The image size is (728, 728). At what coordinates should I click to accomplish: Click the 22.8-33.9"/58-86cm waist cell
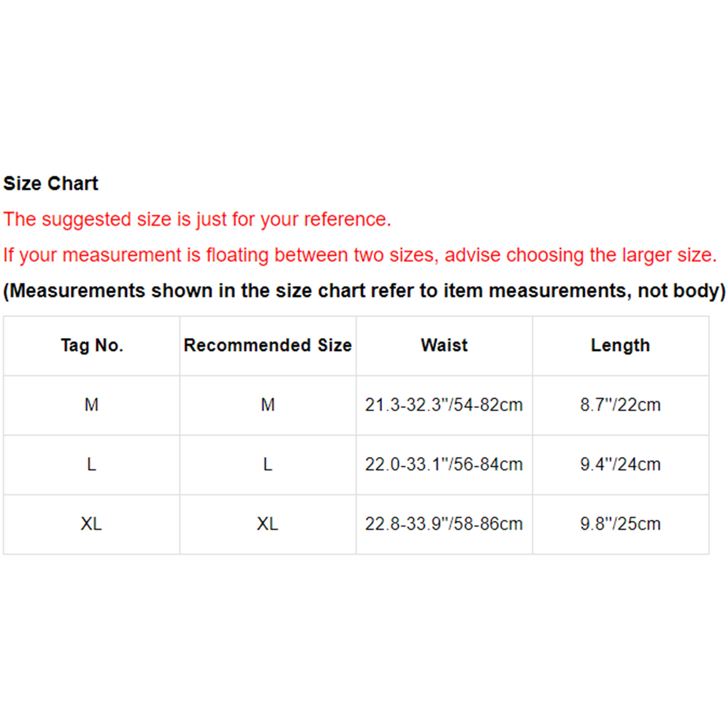(x=444, y=524)
